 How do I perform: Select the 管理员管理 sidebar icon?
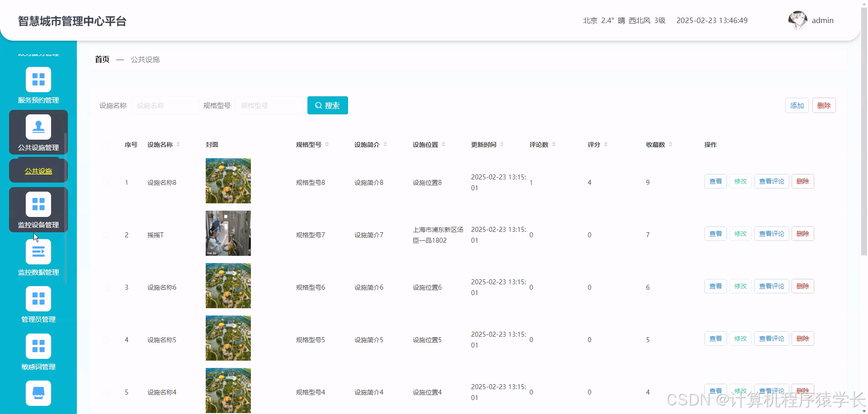pyautogui.click(x=38, y=298)
